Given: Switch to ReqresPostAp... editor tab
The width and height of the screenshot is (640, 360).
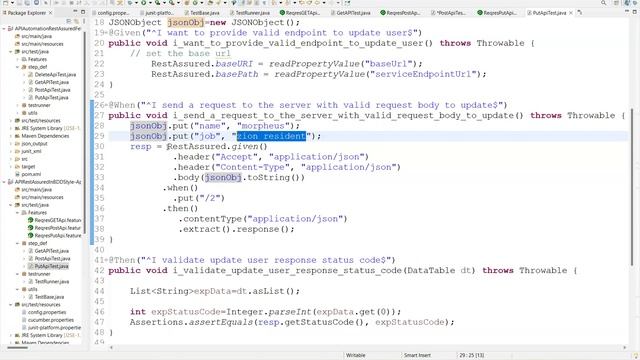Looking at the screenshot, I should point(400,13).
